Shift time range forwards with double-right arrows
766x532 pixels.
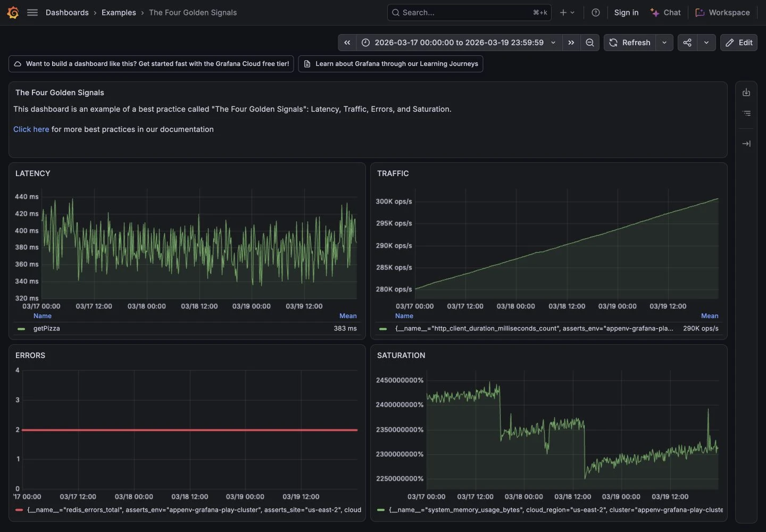click(x=571, y=43)
